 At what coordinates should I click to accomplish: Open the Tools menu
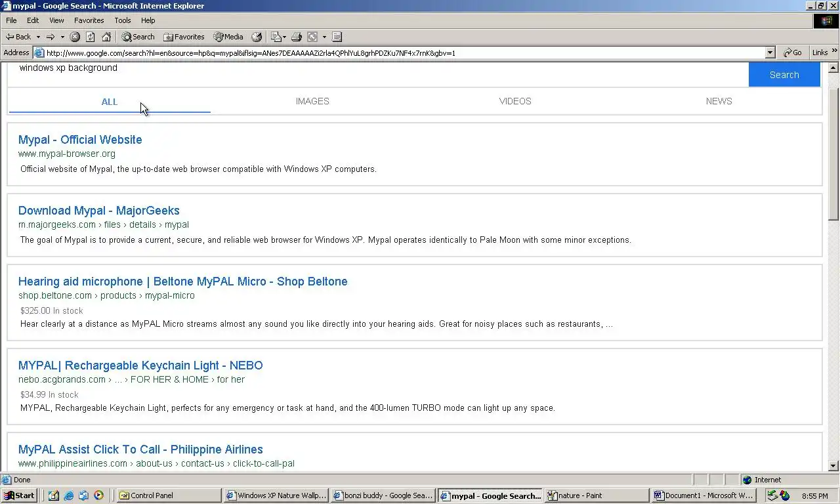[123, 20]
